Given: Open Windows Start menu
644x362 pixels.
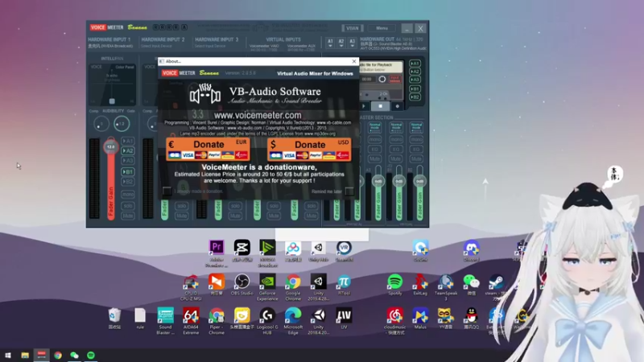Looking at the screenshot, I should click(x=8, y=355).
